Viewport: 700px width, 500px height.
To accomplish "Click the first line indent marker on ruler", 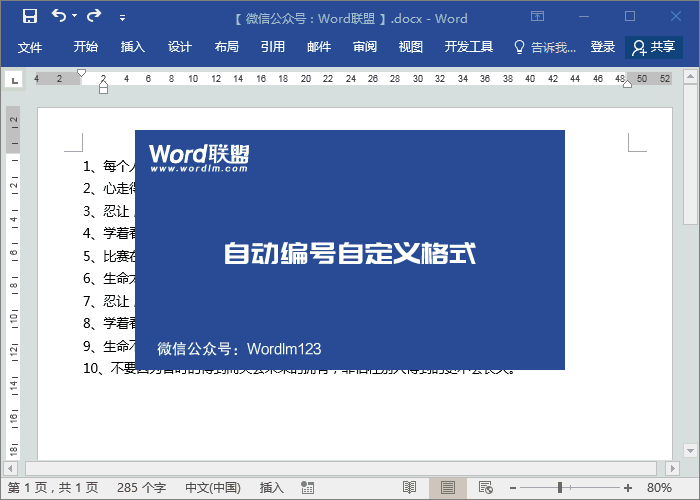I will [x=81, y=73].
